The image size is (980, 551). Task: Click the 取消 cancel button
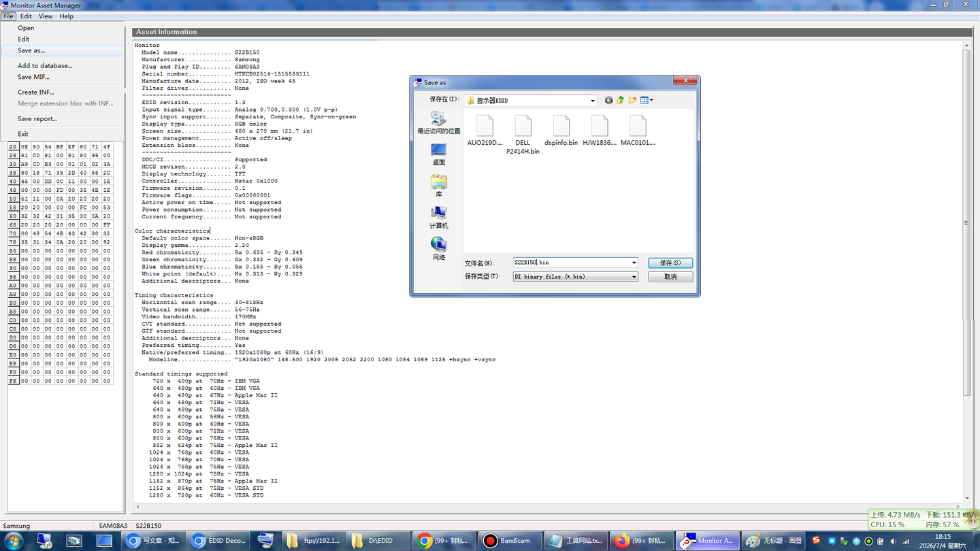pos(670,277)
